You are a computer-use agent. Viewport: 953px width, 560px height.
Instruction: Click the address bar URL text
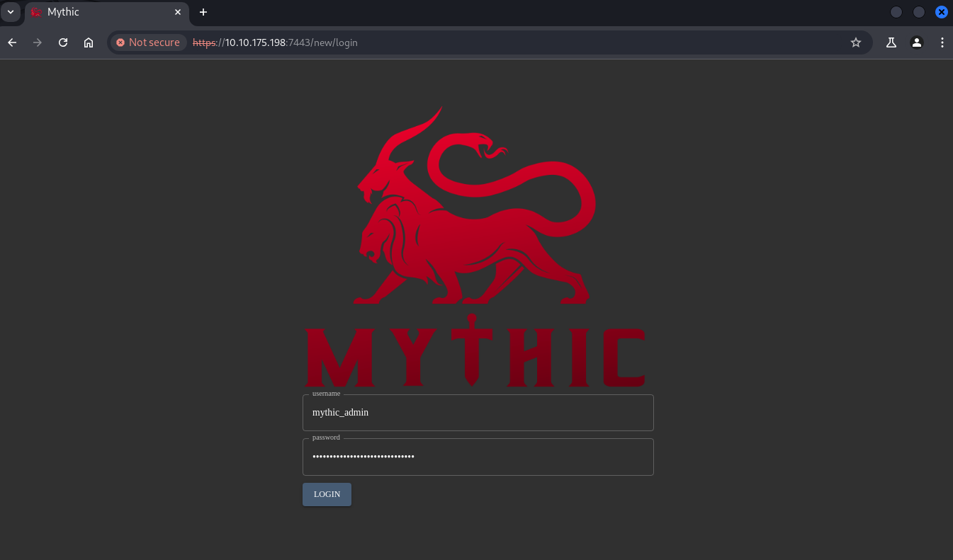[275, 42]
